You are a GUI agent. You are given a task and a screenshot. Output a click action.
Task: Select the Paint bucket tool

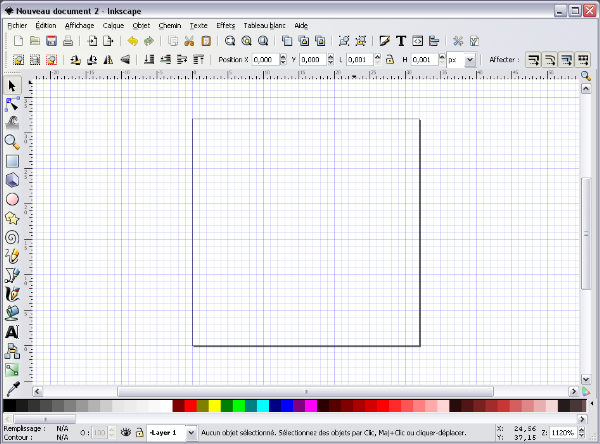coord(12,313)
